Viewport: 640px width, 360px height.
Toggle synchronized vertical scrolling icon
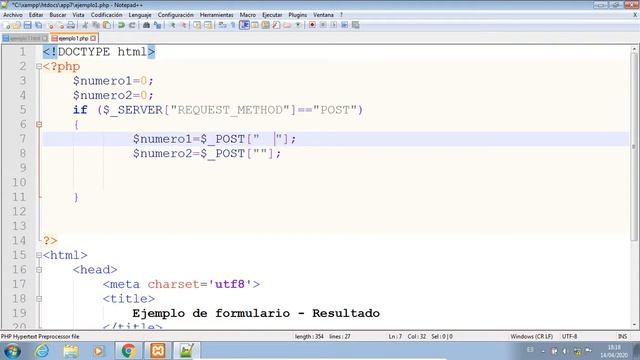coord(197,25)
